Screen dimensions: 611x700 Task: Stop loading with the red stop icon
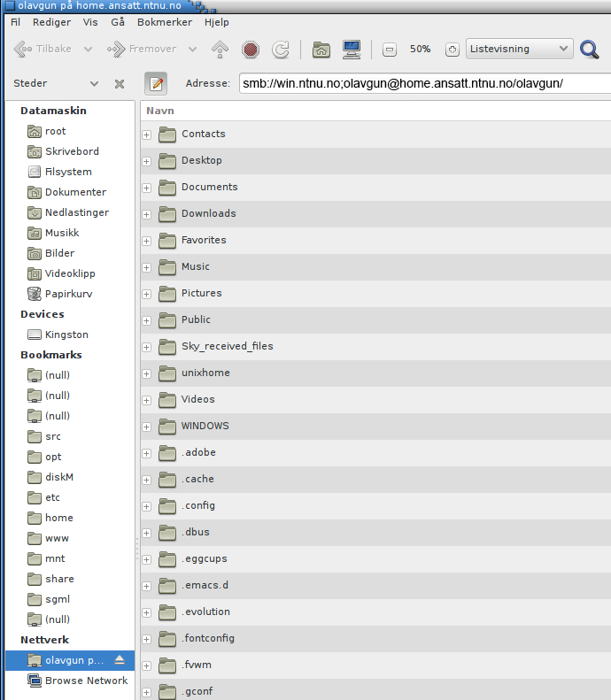(250, 49)
